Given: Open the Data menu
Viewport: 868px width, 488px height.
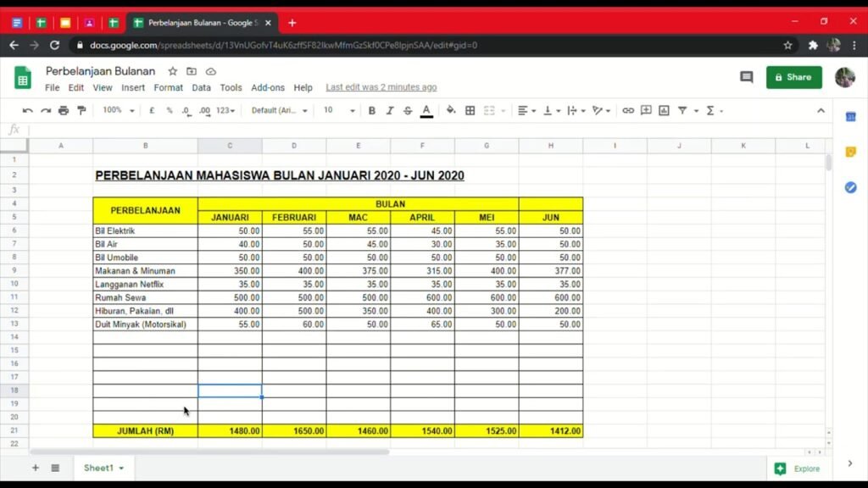Looking at the screenshot, I should click(x=201, y=87).
